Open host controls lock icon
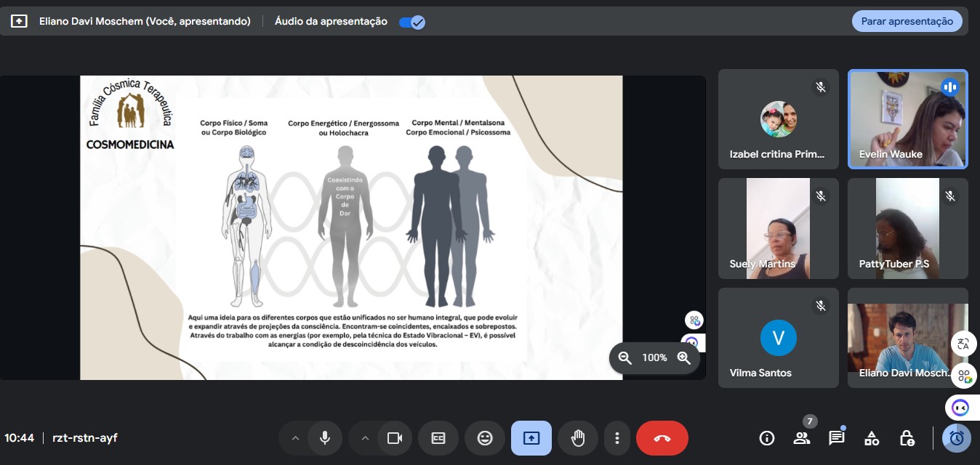Viewport: 980px width, 465px height. click(x=907, y=438)
